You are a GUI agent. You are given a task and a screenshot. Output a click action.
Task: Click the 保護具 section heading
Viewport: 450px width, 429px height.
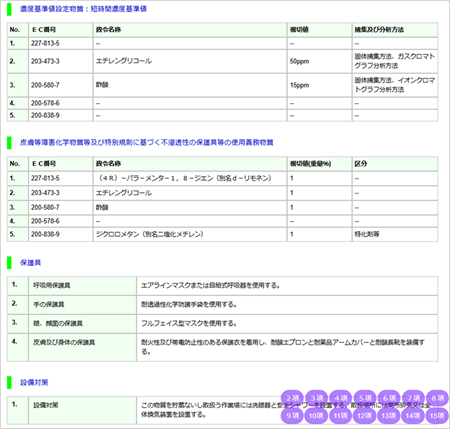point(30,263)
